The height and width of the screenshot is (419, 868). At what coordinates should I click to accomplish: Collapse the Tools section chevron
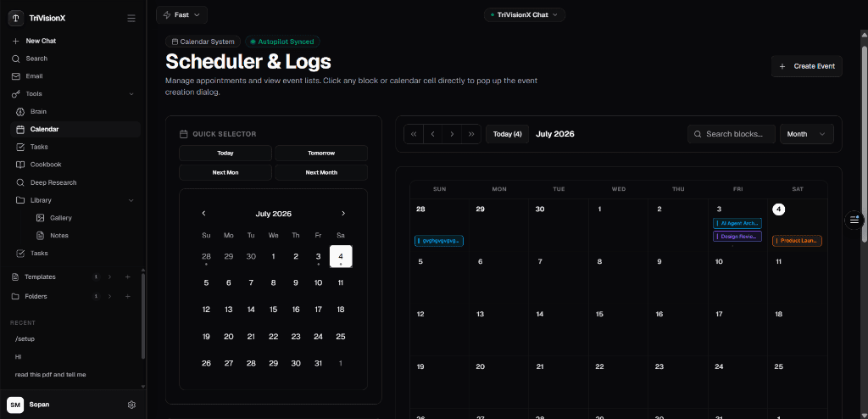(x=131, y=94)
